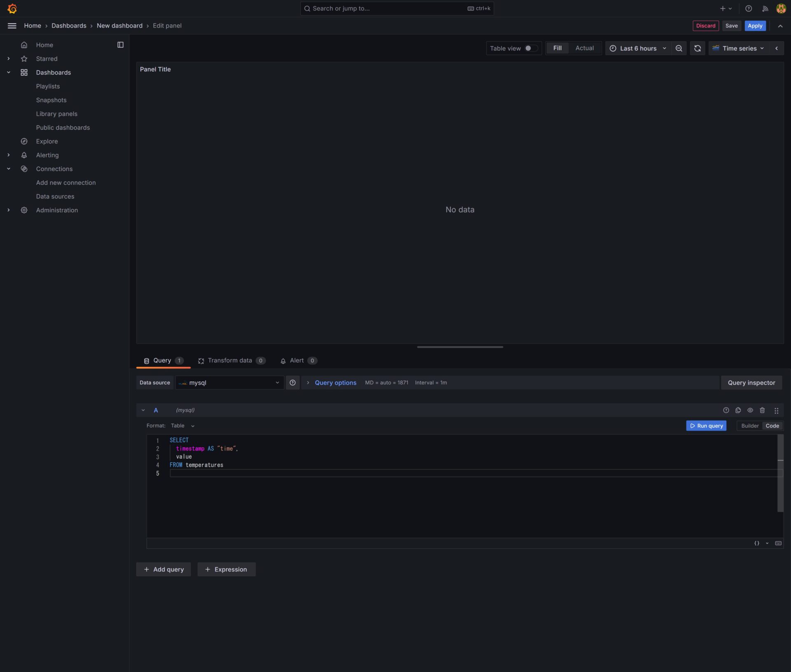Screen dimensions: 791x672
Task: Click the Apply button
Action: tap(755, 26)
